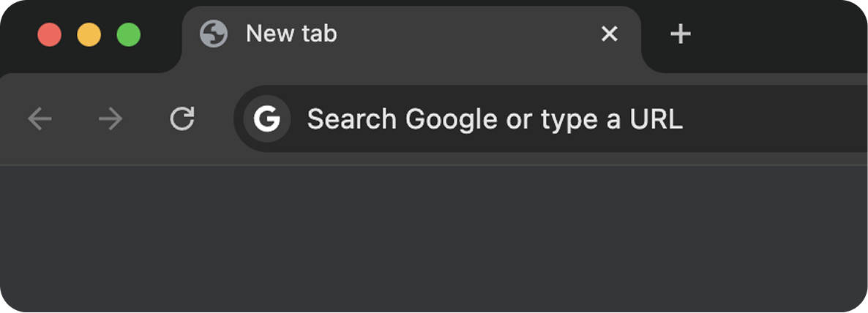Click blank tab area between New tab title and X
868x313 pixels.
tap(468, 34)
